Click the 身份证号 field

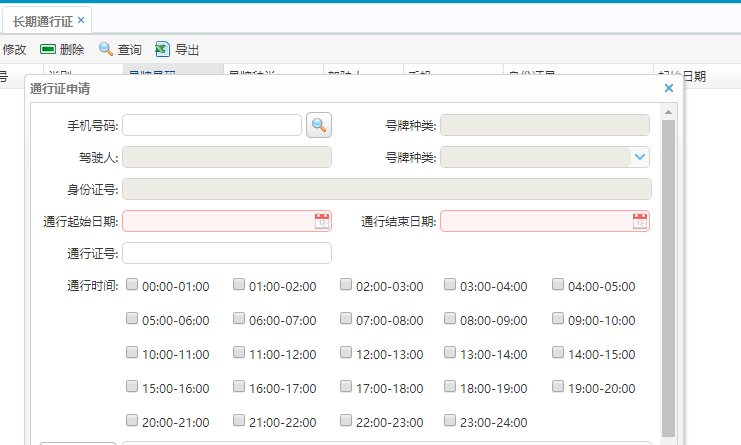(387, 189)
